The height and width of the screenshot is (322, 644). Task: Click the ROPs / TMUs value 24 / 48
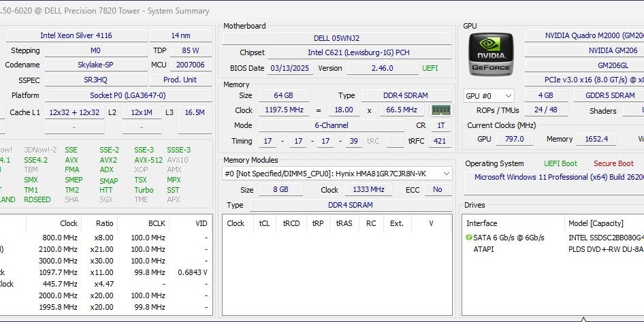(546, 110)
